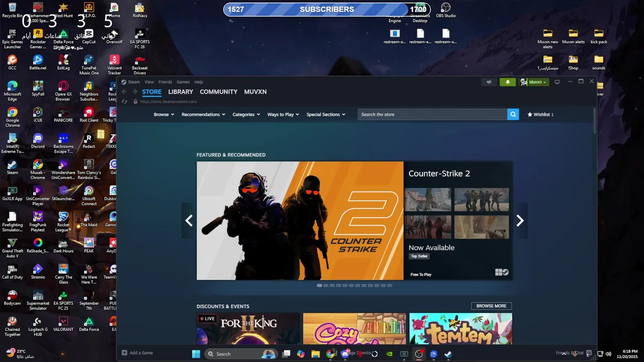Click in the Search the store field
644x362 pixels.
432,114
